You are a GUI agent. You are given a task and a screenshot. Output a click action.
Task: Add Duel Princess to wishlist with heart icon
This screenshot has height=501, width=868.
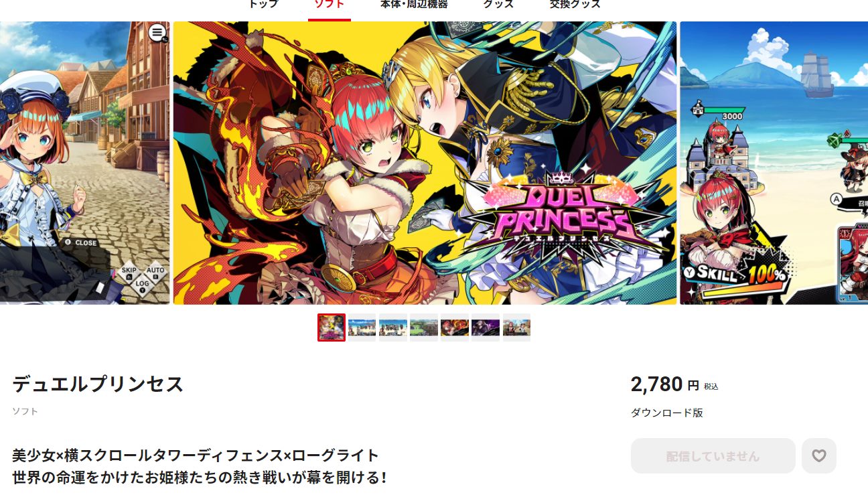coord(818,456)
